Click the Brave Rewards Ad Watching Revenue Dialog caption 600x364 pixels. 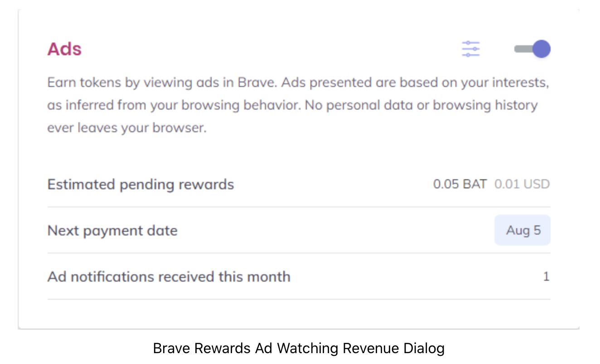pyautogui.click(x=299, y=348)
